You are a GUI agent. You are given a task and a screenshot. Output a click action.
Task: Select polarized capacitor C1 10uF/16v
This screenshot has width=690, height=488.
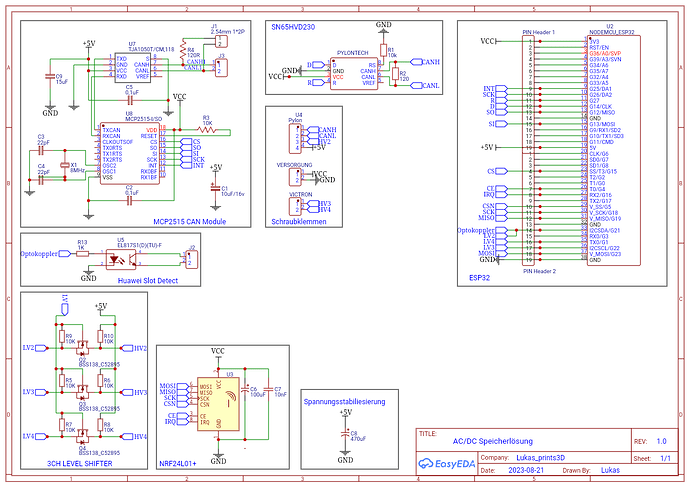[215, 188]
